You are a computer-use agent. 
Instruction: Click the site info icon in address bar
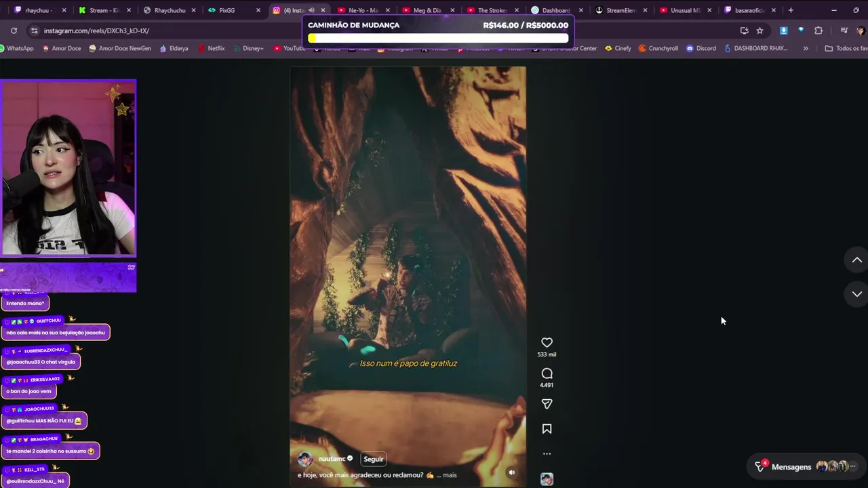35,30
